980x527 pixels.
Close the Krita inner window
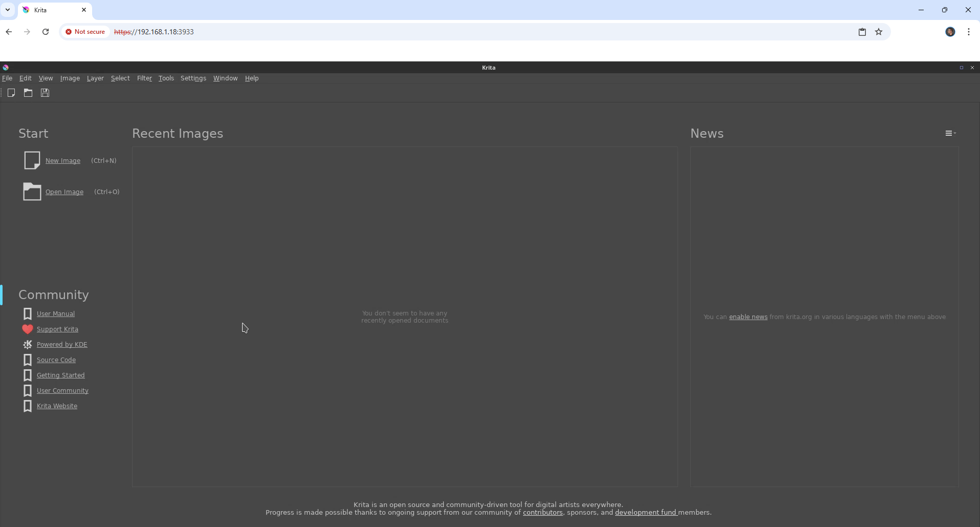point(972,67)
